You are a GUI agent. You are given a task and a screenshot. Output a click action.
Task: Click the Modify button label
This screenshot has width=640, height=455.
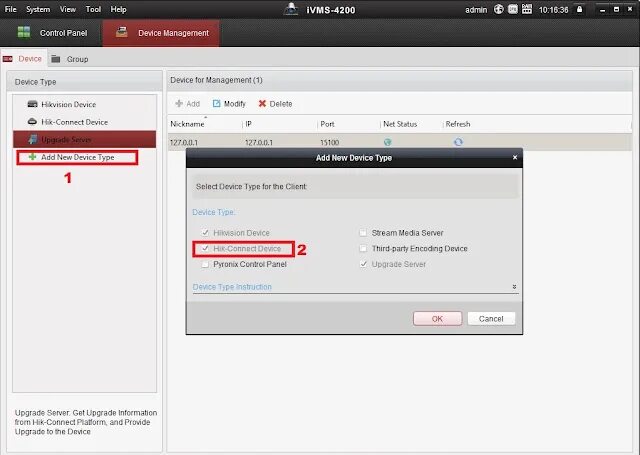tap(235, 104)
